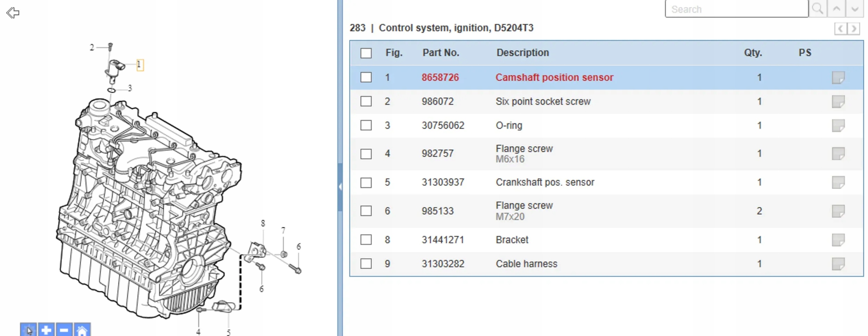
Task: Click part number 30756062
Action: click(x=443, y=125)
